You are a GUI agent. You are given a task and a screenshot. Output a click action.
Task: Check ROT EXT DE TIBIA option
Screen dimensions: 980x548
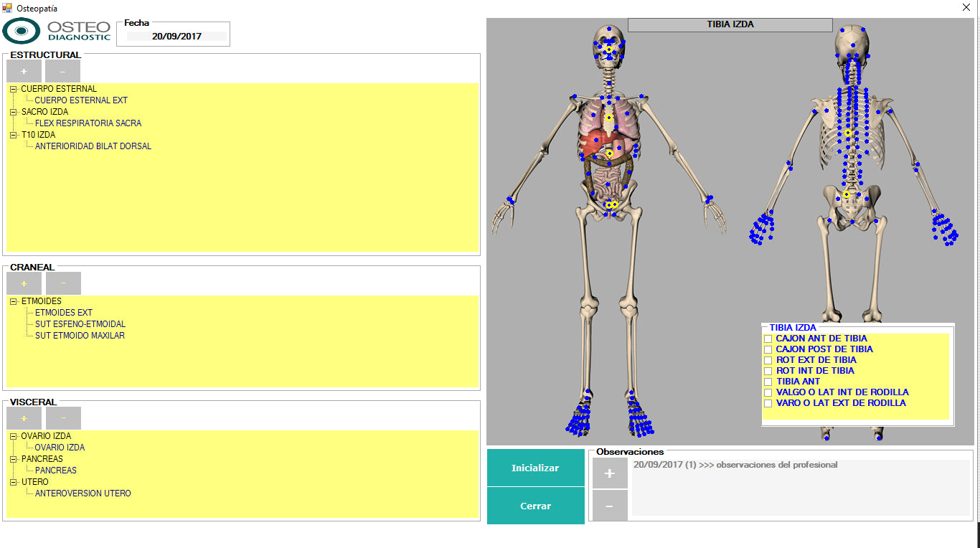(768, 360)
